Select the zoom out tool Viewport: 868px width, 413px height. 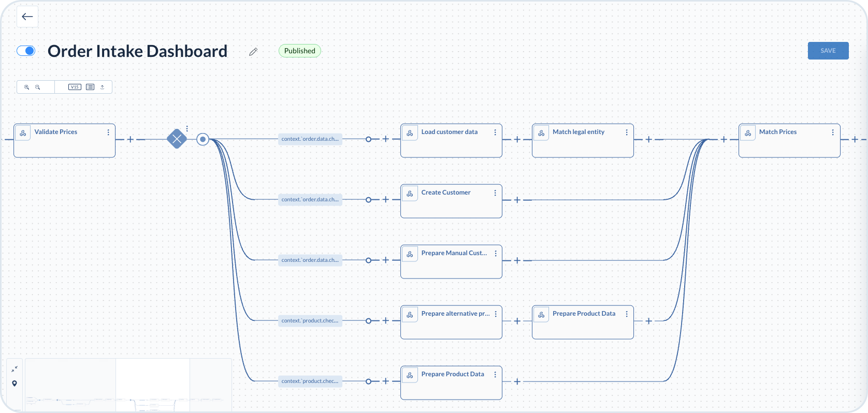(38, 87)
